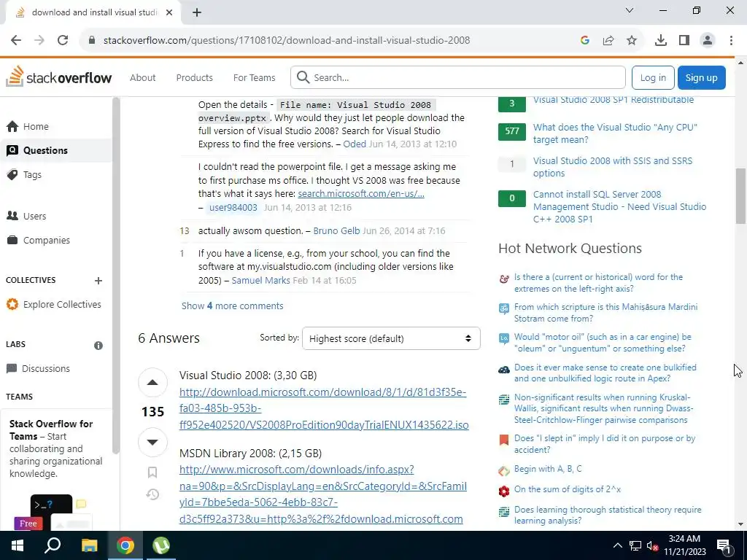Click the Chrome taskbar icon
This screenshot has height=560, width=747.
pyautogui.click(x=125, y=545)
